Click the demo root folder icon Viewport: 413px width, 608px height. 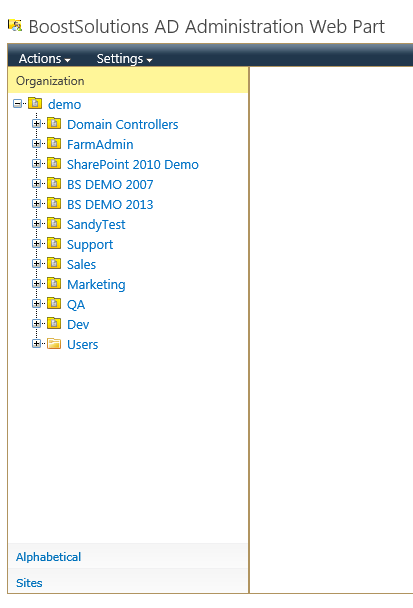(35, 103)
